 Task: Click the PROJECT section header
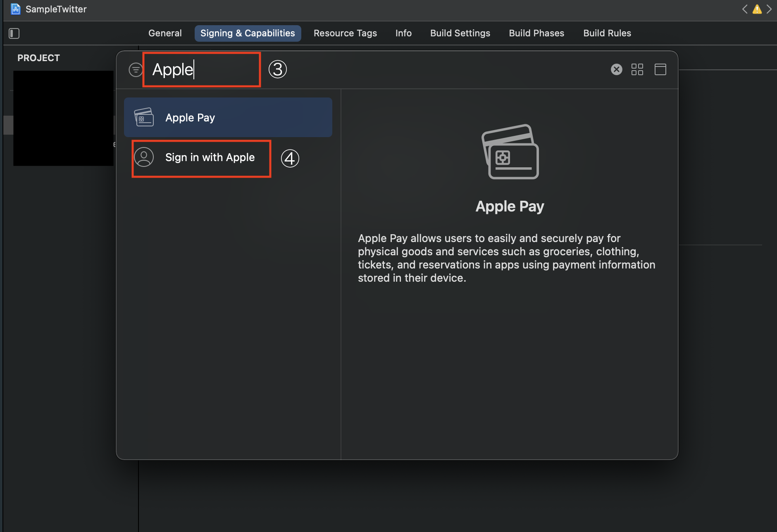(x=38, y=58)
